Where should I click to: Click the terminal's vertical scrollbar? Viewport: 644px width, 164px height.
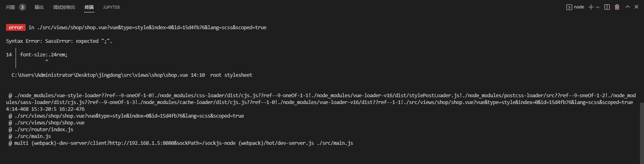[x=641, y=132]
